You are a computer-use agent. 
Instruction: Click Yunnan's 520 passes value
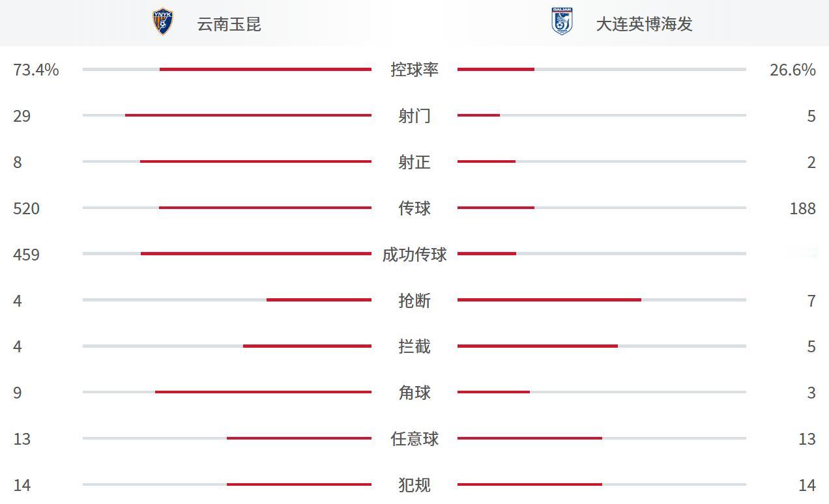[27, 208]
